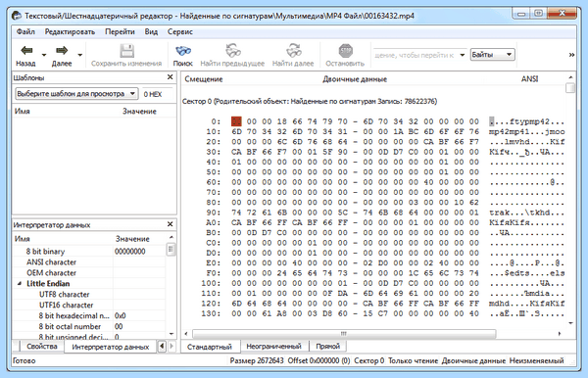Open the Выберите шаблон для просмотра dropdown
Image resolution: width=588 pixels, height=378 pixels.
(x=76, y=94)
